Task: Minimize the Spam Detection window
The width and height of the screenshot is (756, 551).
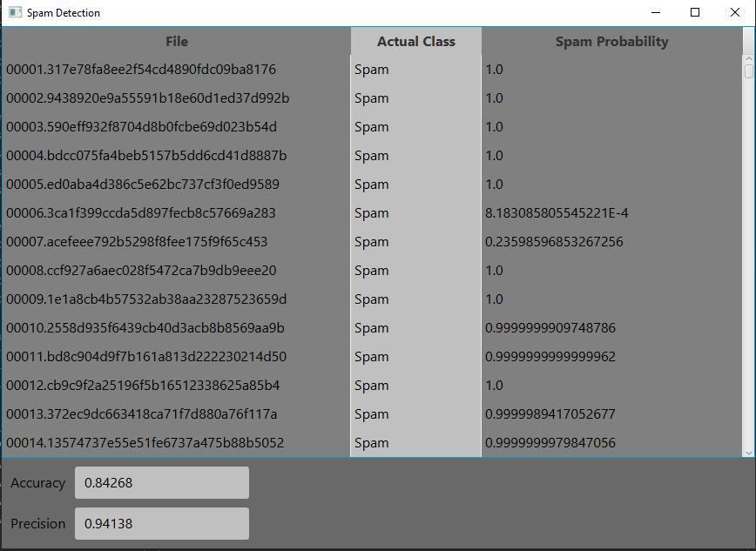Action: pos(656,12)
